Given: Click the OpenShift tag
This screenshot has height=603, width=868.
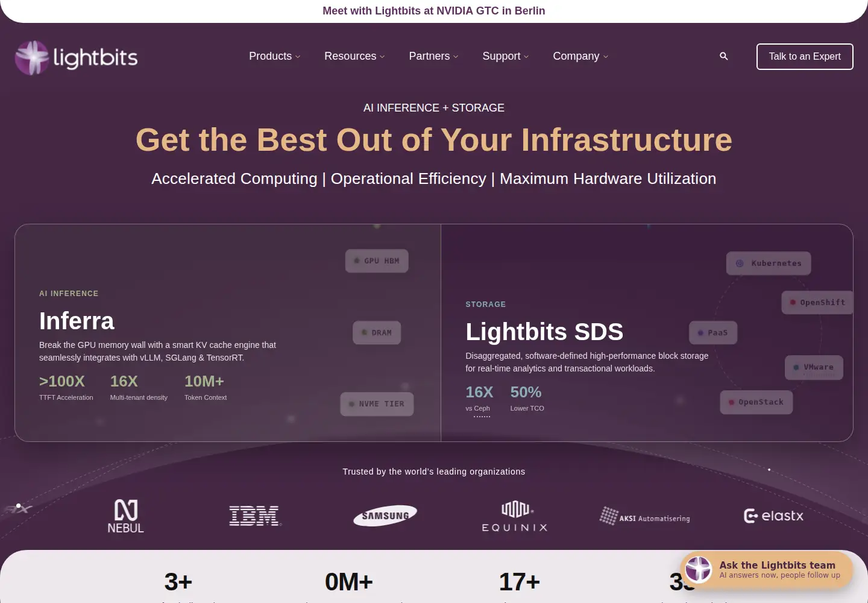Looking at the screenshot, I should pos(817,303).
